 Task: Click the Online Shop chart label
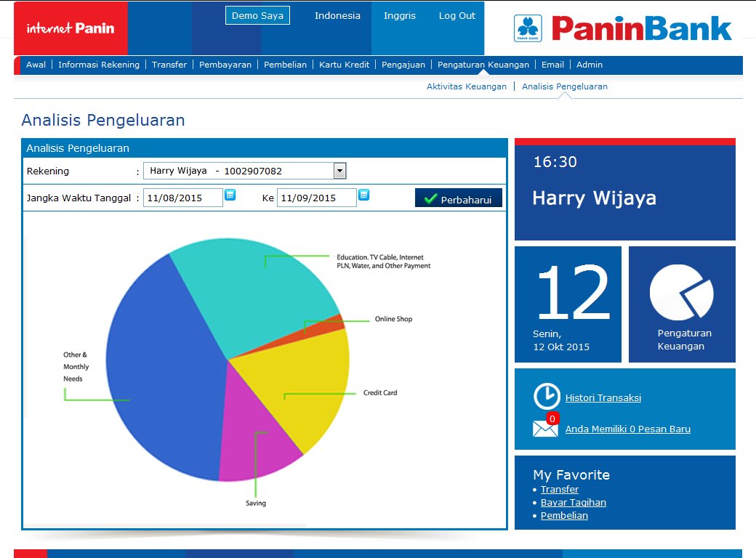393,319
